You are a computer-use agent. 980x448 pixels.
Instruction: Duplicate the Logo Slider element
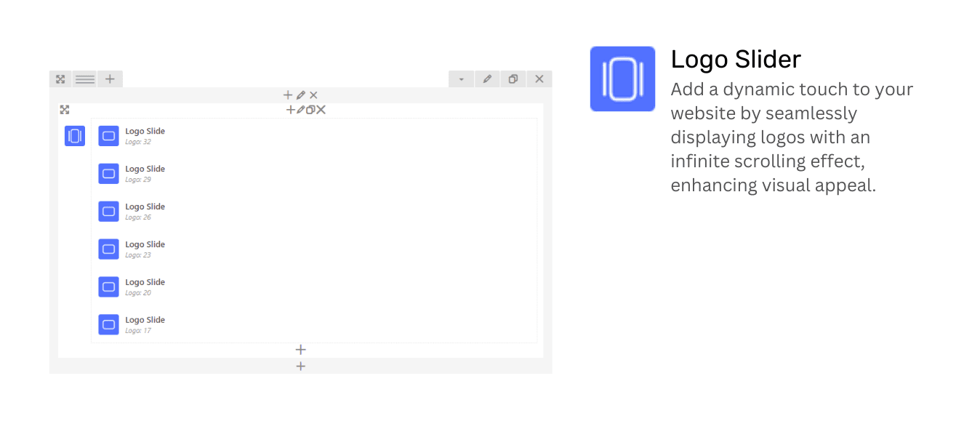310,110
